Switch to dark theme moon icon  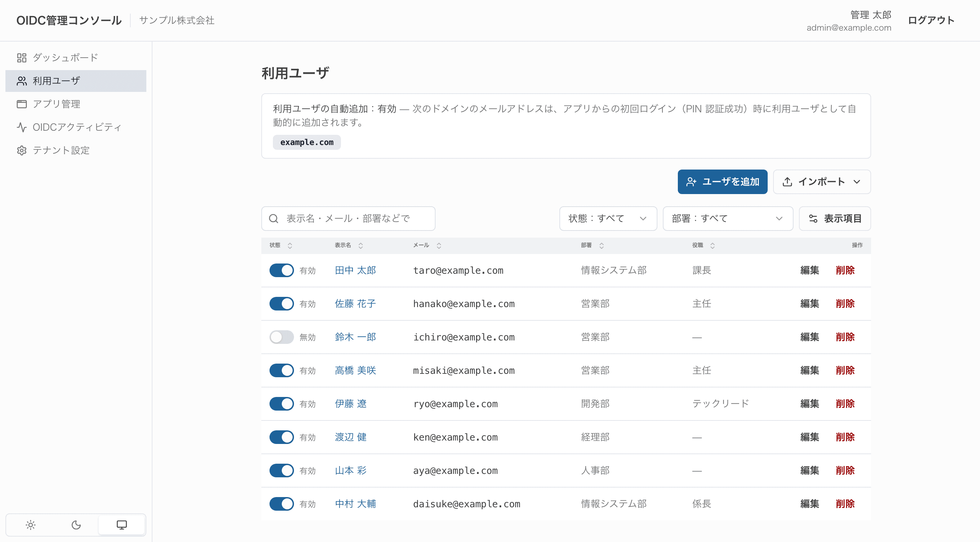coord(76,525)
